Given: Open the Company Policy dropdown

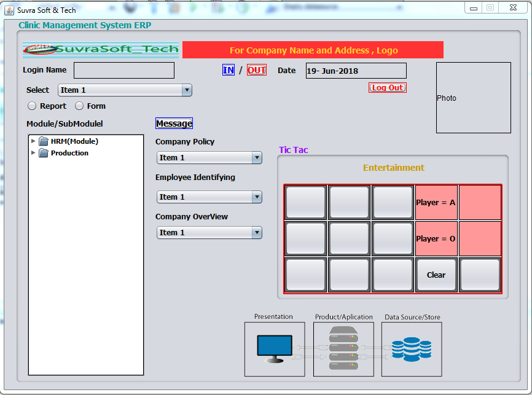Looking at the screenshot, I should click(x=209, y=158).
